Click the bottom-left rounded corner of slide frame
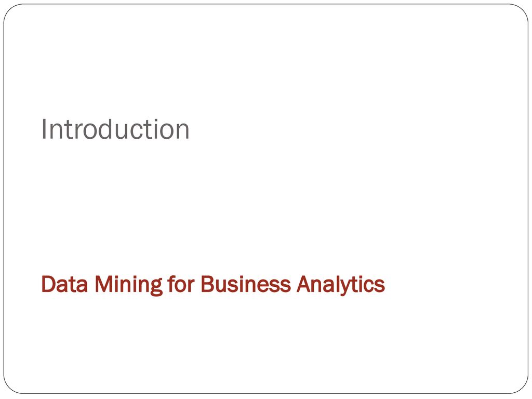Image resolution: width=532 pixels, height=399 pixels. pyautogui.click(x=11, y=386)
